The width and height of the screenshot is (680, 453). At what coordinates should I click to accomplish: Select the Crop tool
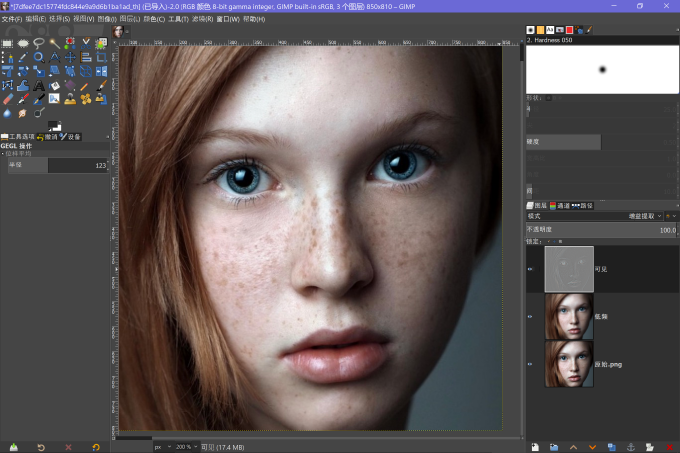click(101, 57)
